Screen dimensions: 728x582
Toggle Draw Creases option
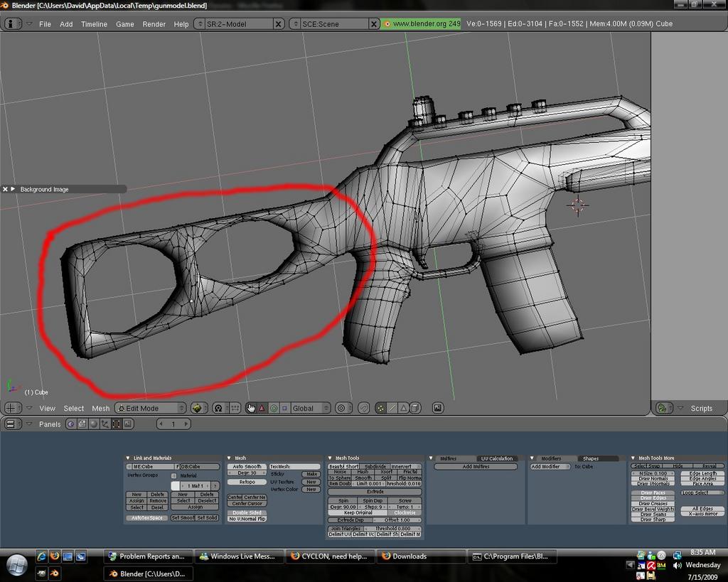pos(653,504)
